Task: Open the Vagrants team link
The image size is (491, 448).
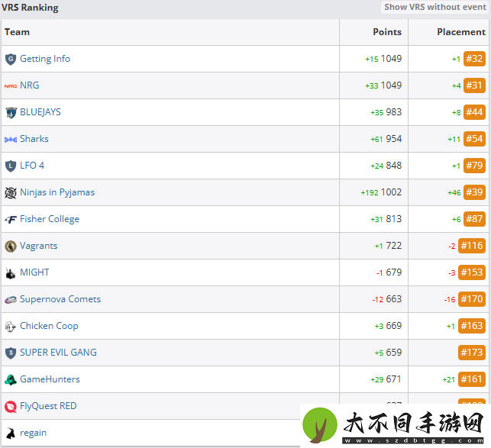Action: (x=39, y=246)
